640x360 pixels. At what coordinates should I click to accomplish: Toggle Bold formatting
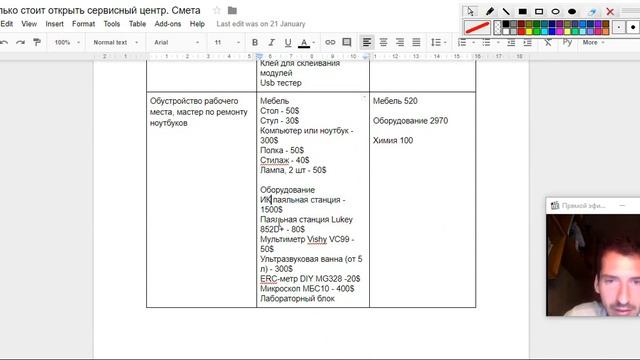click(x=255, y=42)
